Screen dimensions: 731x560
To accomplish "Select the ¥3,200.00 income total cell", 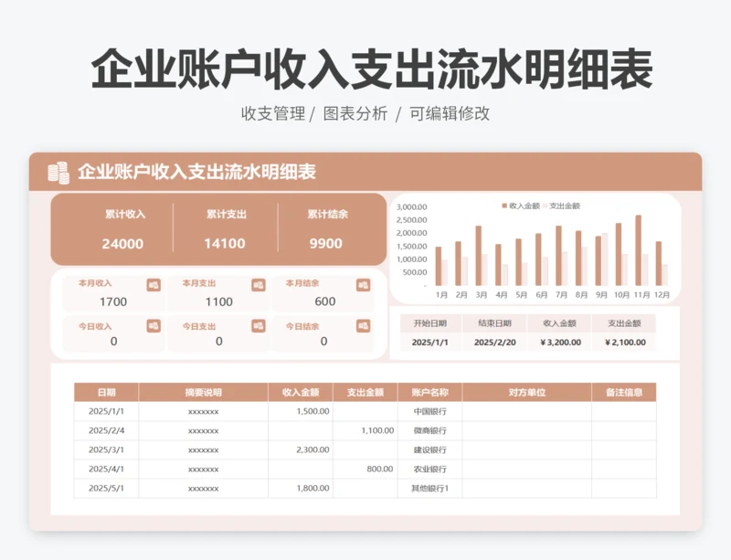I will [x=559, y=343].
